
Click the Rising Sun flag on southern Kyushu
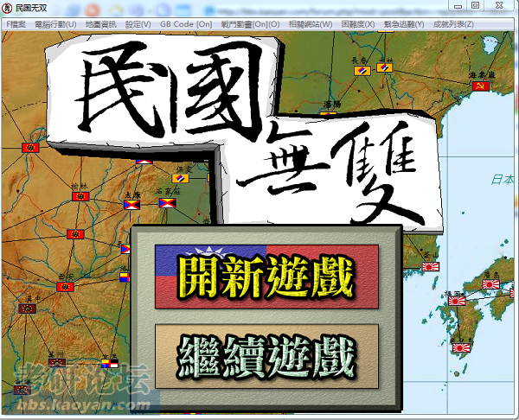pyautogui.click(x=461, y=347)
